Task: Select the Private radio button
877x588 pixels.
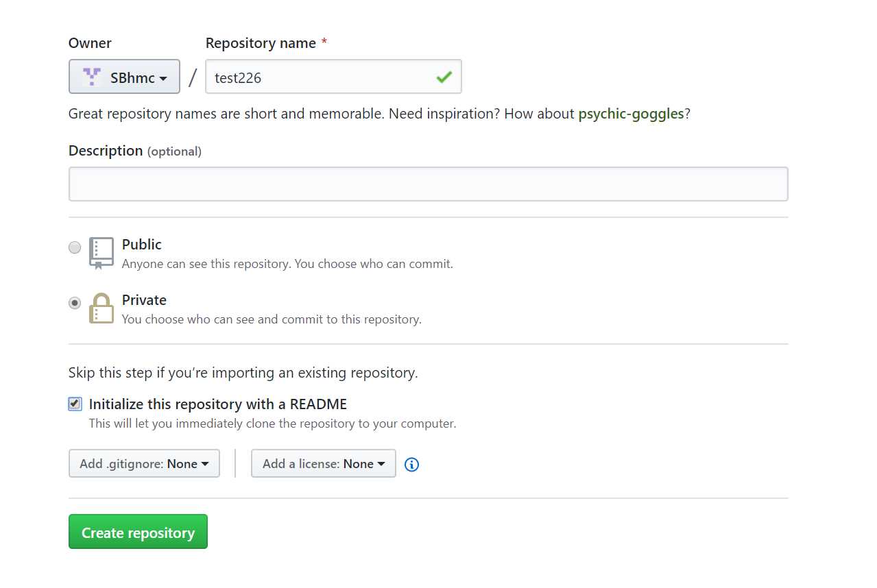Action: coord(75,303)
